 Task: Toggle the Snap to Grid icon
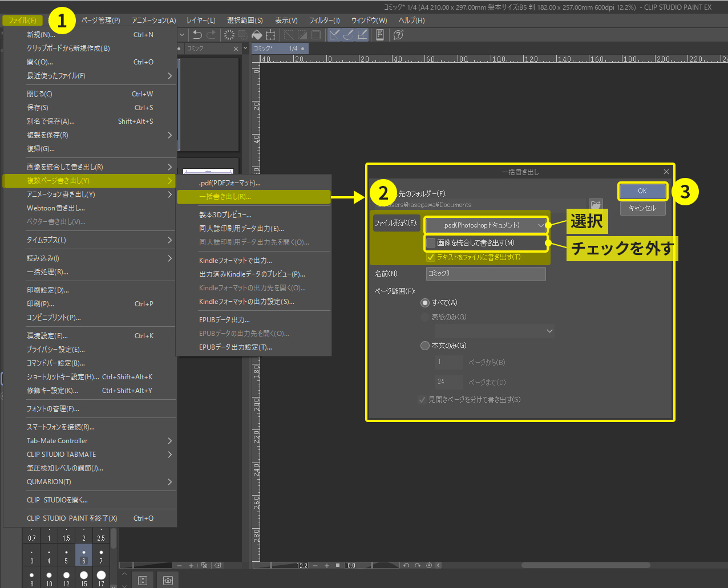[362, 35]
